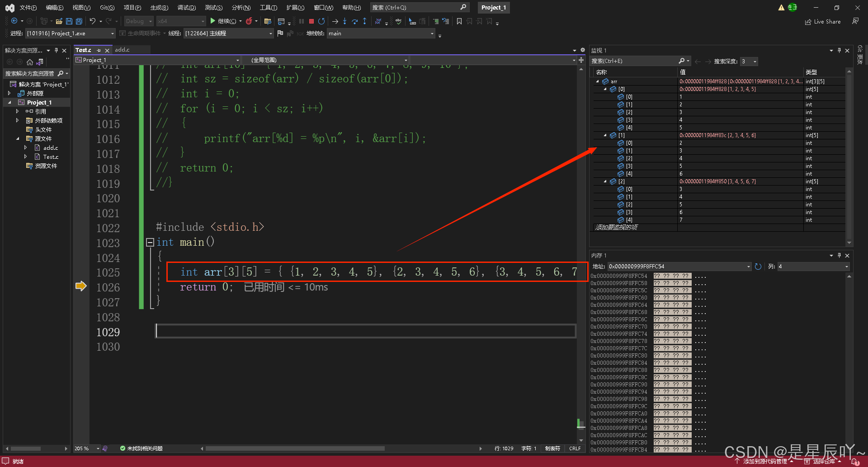
Task: Collapse the Project_1 tree node
Action: 9,103
